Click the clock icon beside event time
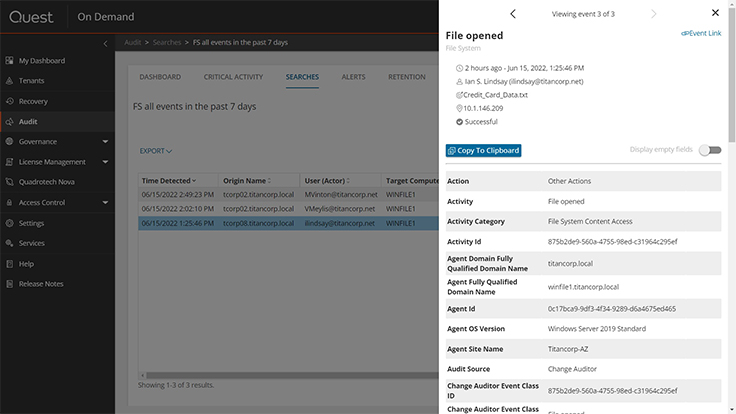The width and height of the screenshot is (736, 414). pos(459,68)
